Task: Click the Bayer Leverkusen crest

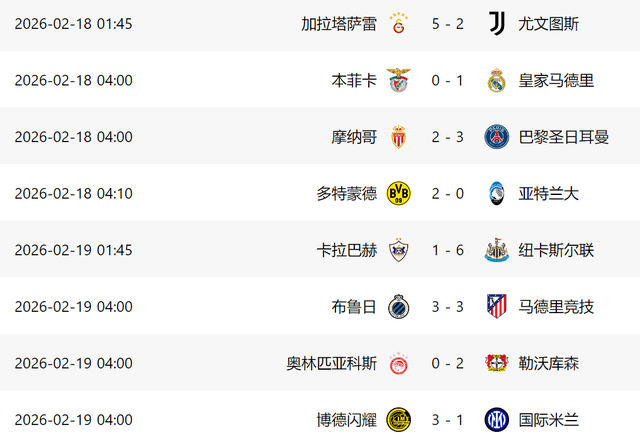Action: tap(496, 364)
